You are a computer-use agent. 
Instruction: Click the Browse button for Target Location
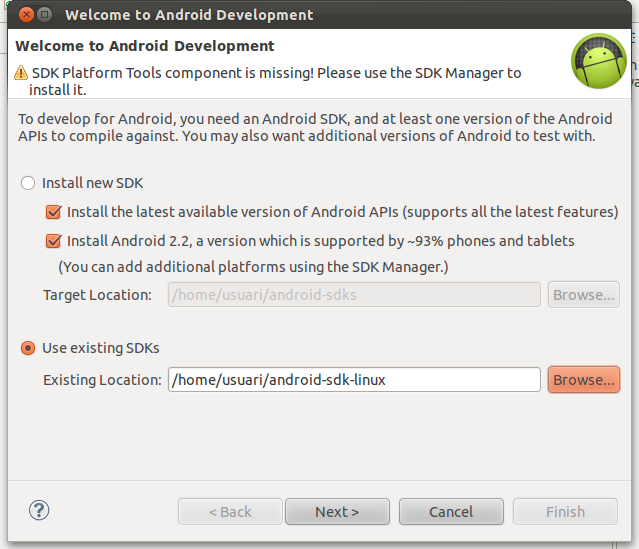pos(583,295)
